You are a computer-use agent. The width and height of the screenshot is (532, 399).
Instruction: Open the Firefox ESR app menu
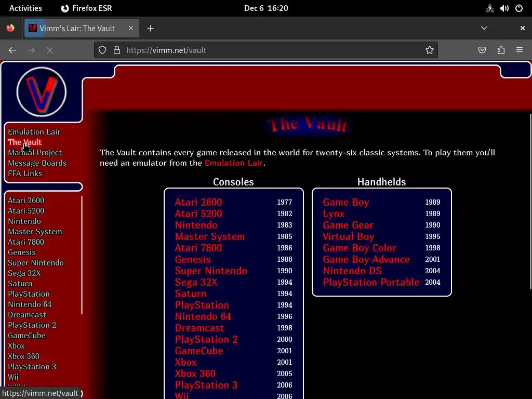(86, 8)
